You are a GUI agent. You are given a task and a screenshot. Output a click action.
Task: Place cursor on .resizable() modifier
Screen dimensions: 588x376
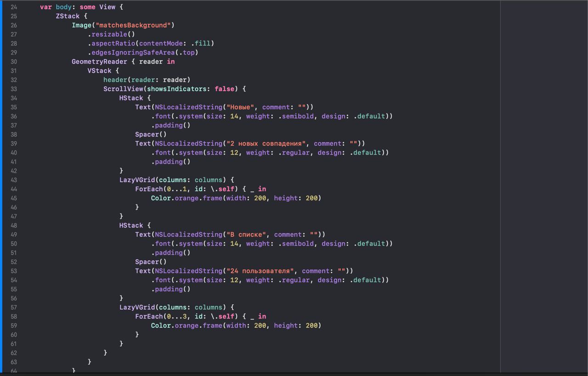111,34
